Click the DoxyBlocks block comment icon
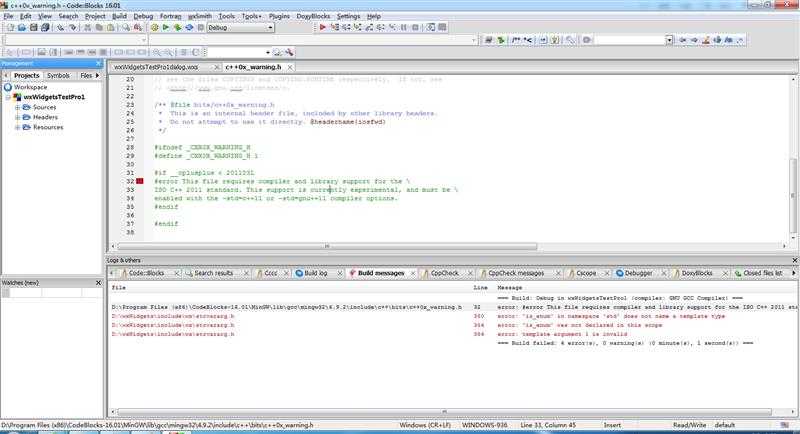Viewport: 800px width, 434px height. (516, 40)
